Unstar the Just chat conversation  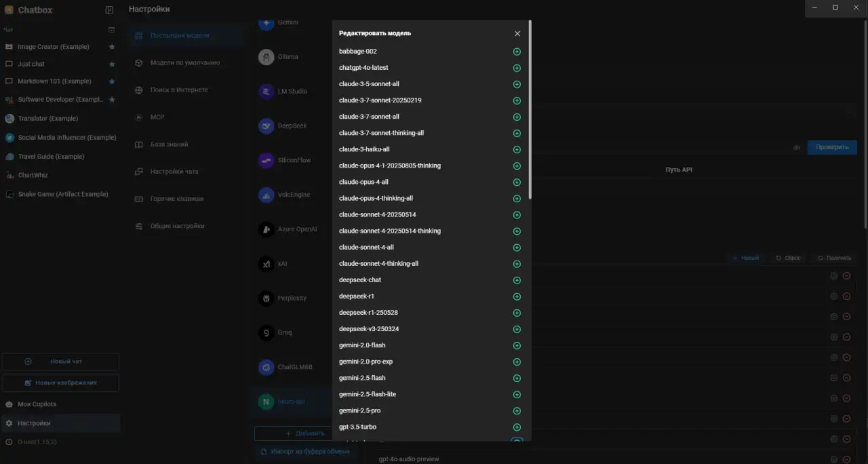tap(112, 64)
